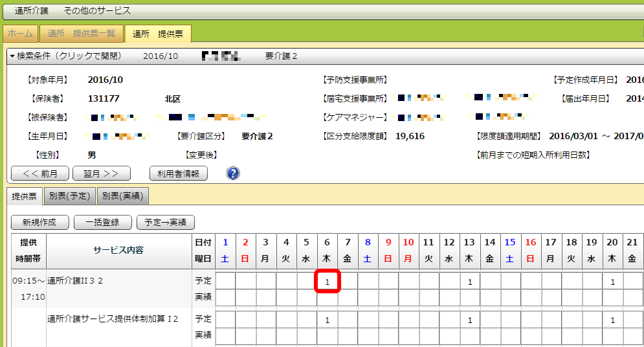Viewport: 644px width, 347px height.
Task: Select the 提供票 sub-tab
Action: coord(25,196)
